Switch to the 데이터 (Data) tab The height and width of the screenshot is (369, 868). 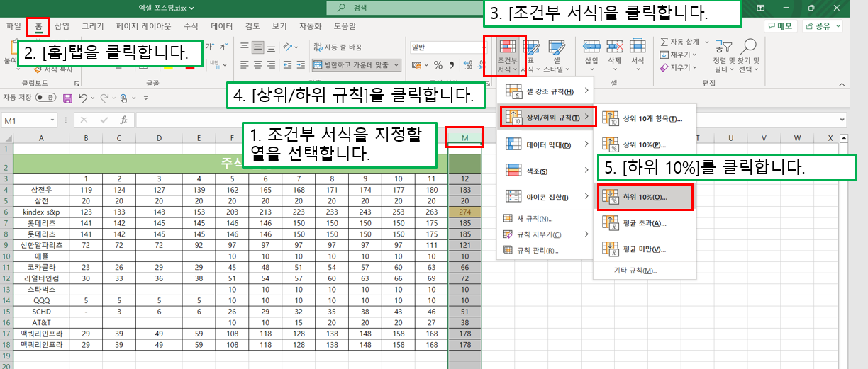coord(222,26)
